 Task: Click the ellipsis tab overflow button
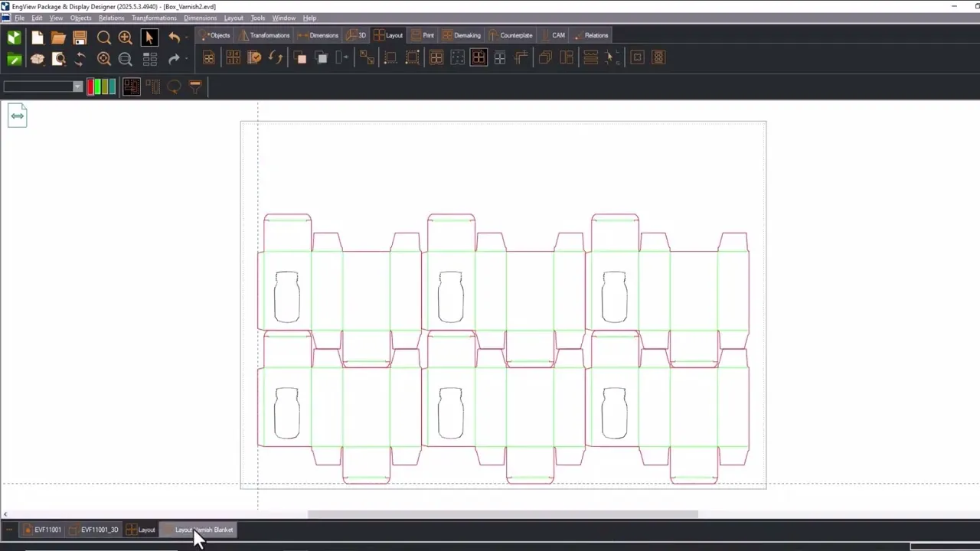[x=9, y=530]
